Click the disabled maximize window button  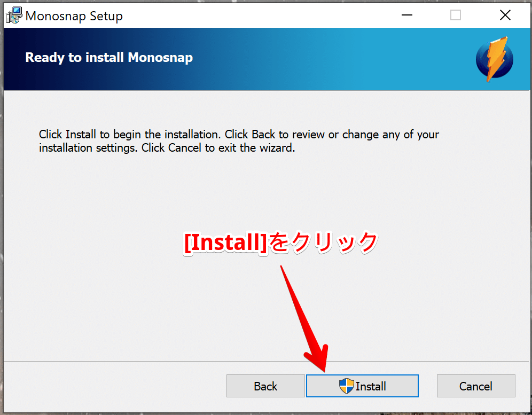[x=455, y=15]
